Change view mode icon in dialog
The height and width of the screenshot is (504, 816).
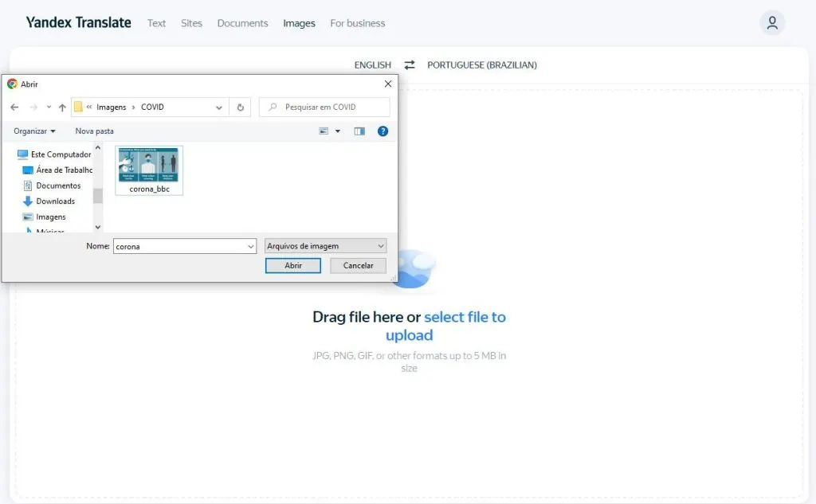tap(324, 131)
